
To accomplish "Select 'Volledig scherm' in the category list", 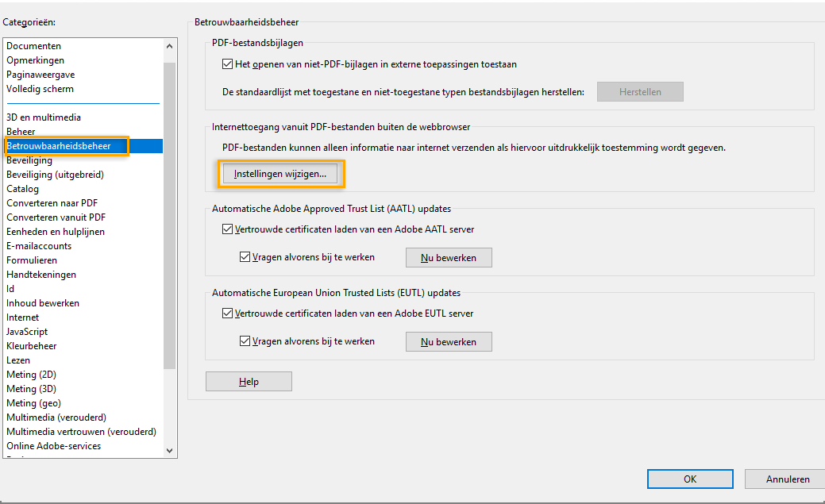I will coord(39,88).
